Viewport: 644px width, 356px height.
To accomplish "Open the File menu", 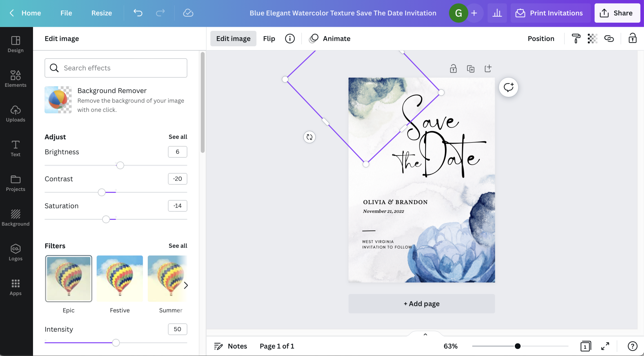I will tap(66, 13).
